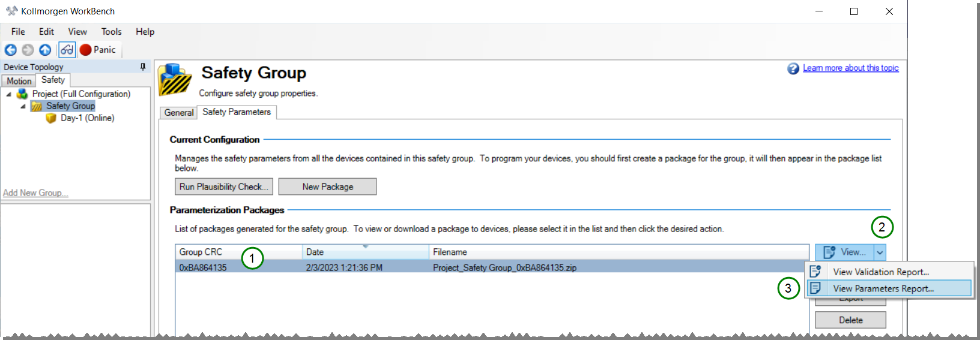This screenshot has width=980, height=340.
Task: Switch to the Motion tab
Action: pyautogui.click(x=19, y=81)
